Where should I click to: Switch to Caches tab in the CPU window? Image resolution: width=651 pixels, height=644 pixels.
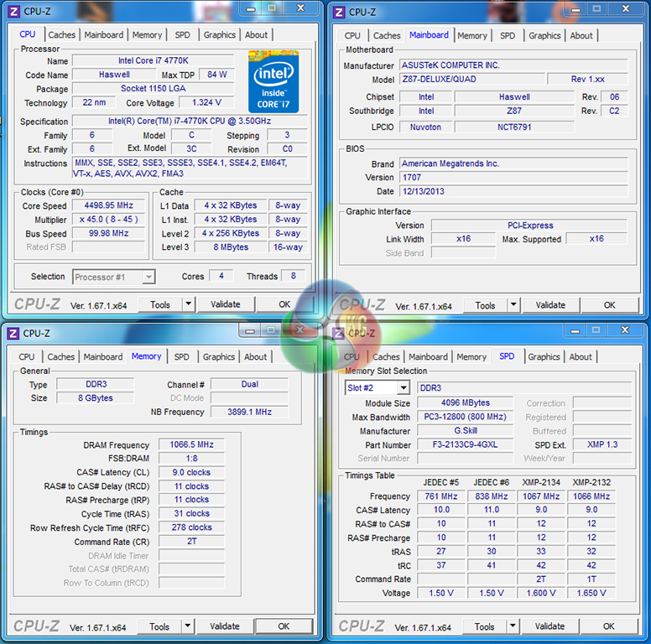[x=62, y=35]
